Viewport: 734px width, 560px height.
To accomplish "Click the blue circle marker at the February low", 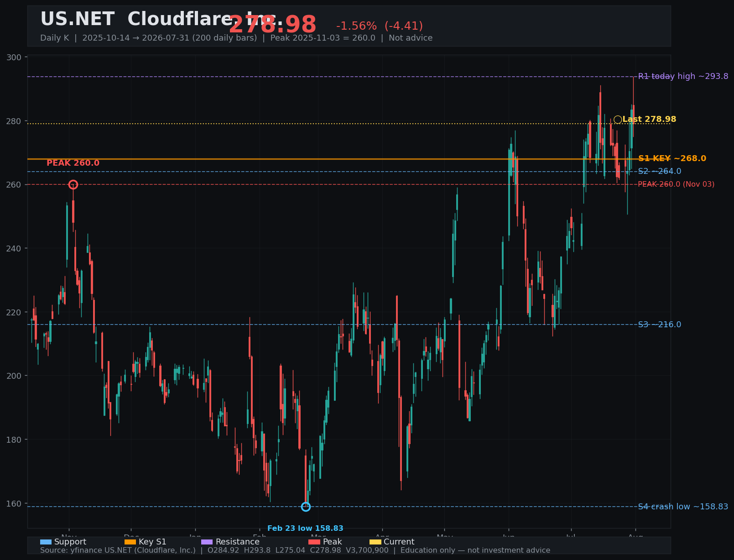I will [306, 507].
